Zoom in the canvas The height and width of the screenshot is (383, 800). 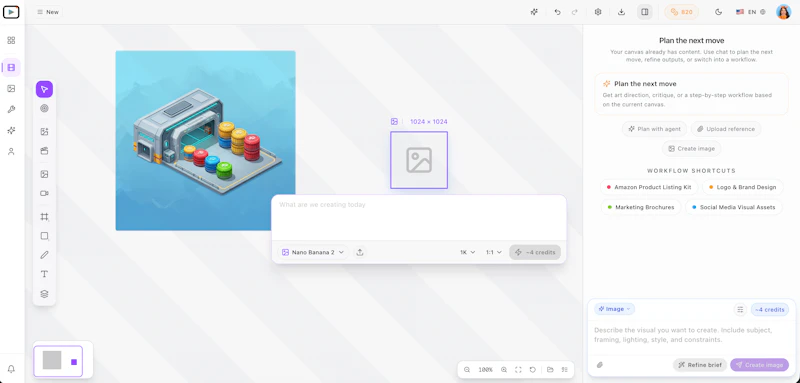(x=504, y=370)
